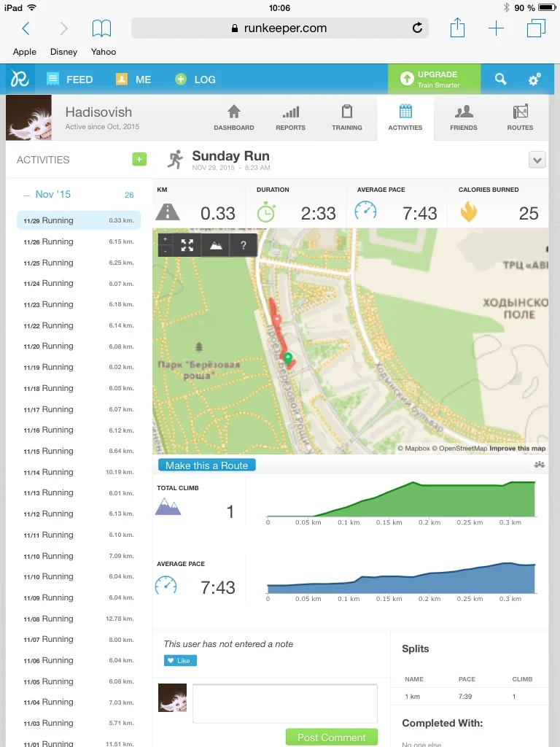Viewport: 560px width, 747px height.
Task: Click comment box user avatar
Action: [172, 698]
